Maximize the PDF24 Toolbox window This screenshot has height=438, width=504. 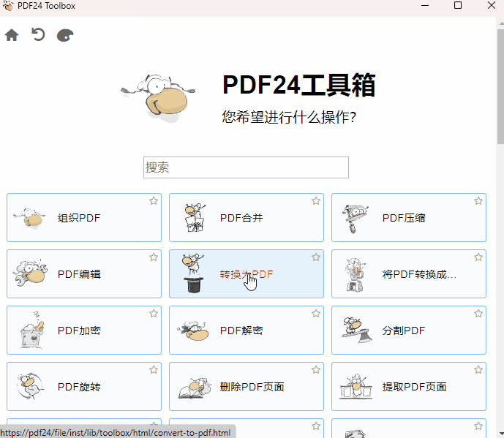coord(458,5)
